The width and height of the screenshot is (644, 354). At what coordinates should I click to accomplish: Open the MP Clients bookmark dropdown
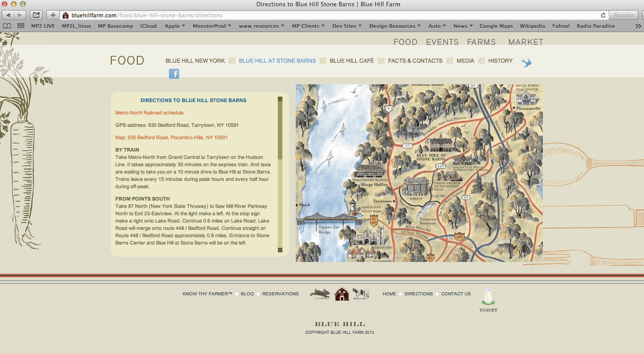(x=308, y=26)
